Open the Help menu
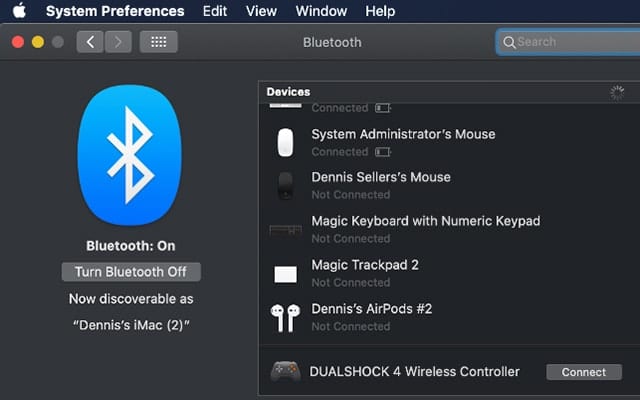The width and height of the screenshot is (640, 400). click(x=380, y=11)
